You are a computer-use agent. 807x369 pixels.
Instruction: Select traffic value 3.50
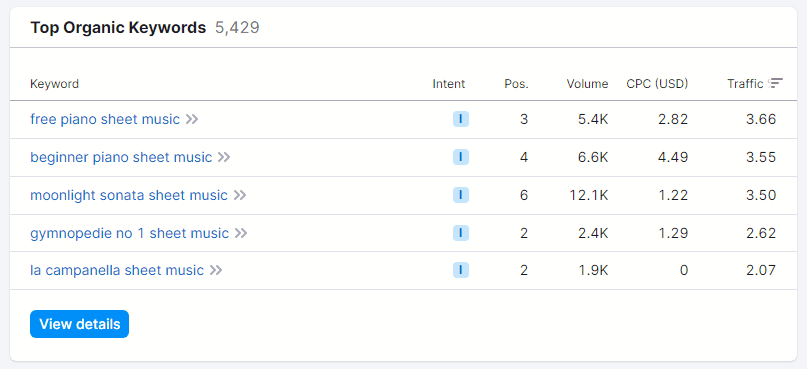[761, 195]
